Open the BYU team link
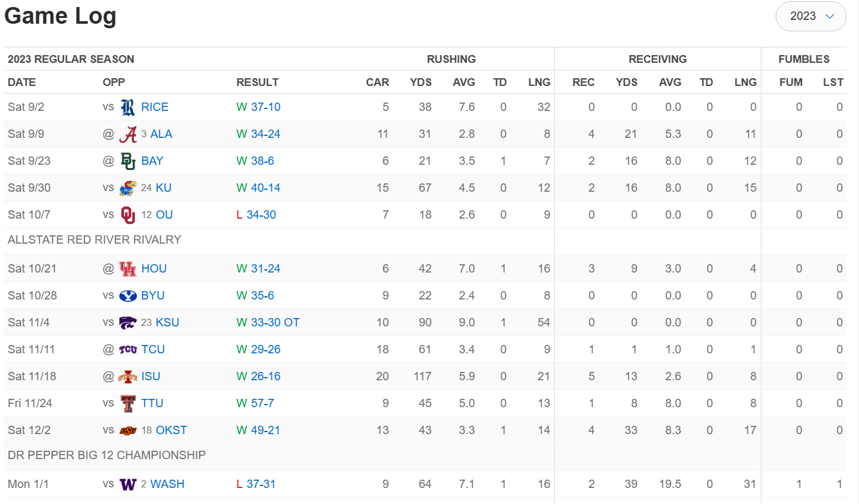 pos(153,296)
